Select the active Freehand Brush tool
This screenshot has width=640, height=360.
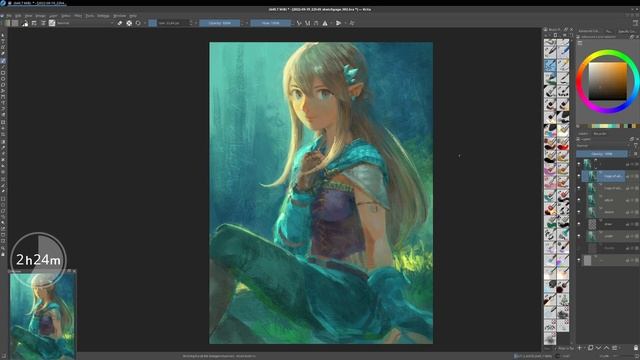3,60
